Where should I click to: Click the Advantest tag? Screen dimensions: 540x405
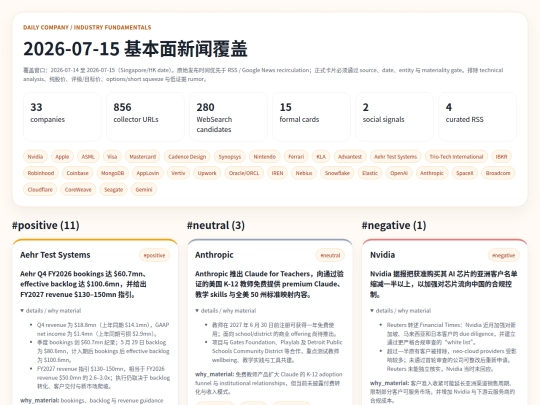pyautogui.click(x=350, y=157)
